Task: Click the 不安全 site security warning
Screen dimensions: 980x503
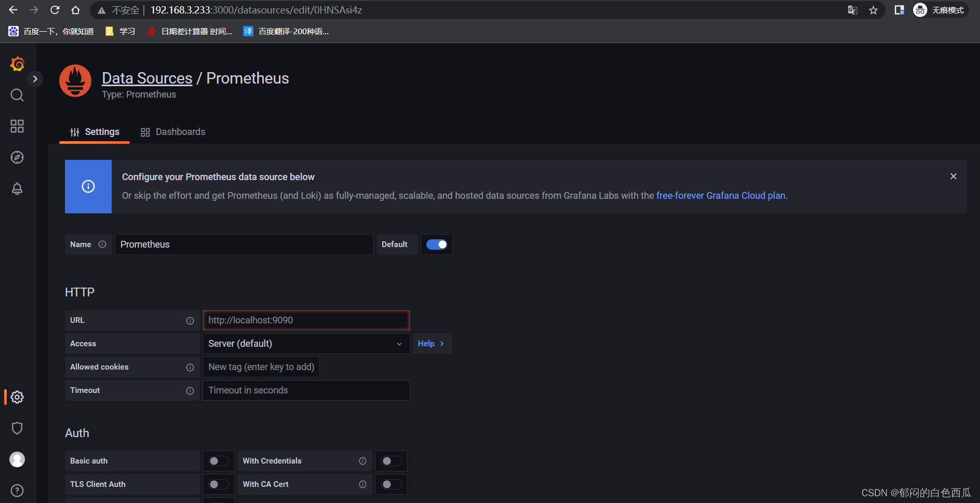Action: coord(119,10)
